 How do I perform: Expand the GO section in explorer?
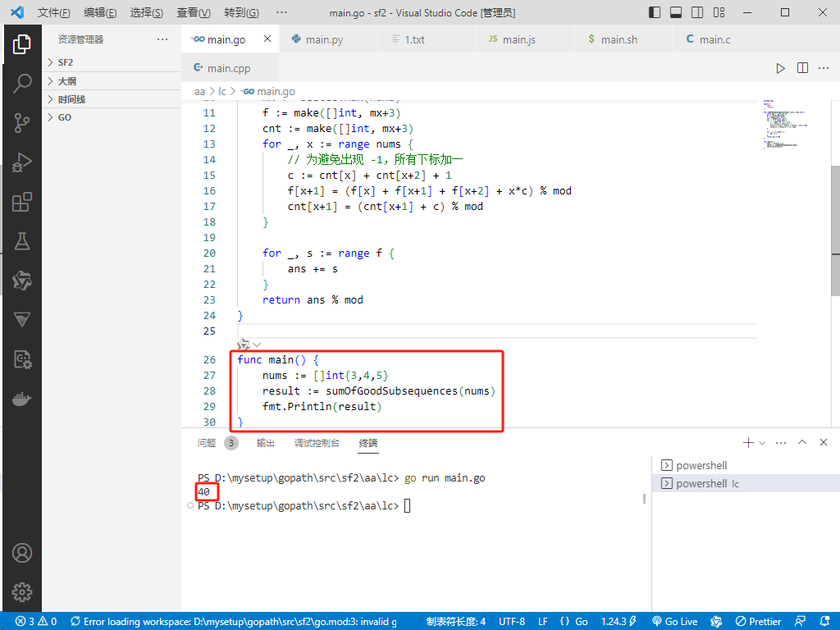point(112,117)
